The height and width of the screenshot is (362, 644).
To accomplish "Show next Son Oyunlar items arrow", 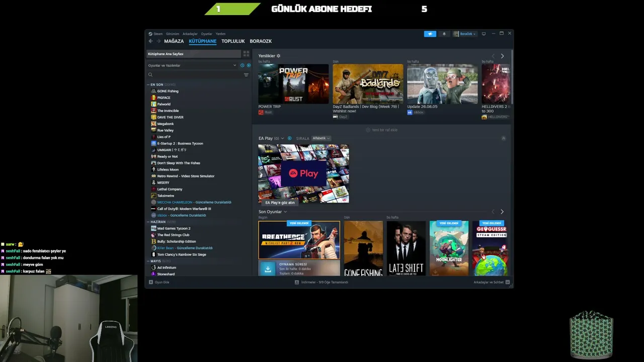I will pos(502,212).
